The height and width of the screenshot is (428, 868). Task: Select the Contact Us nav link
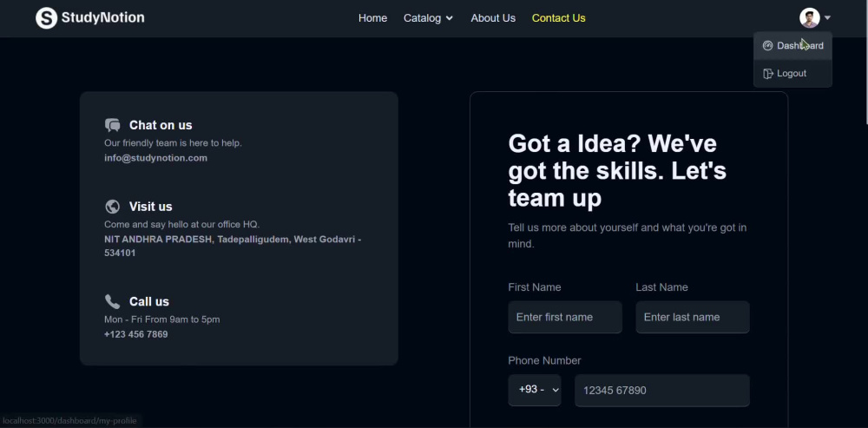[x=558, y=18]
